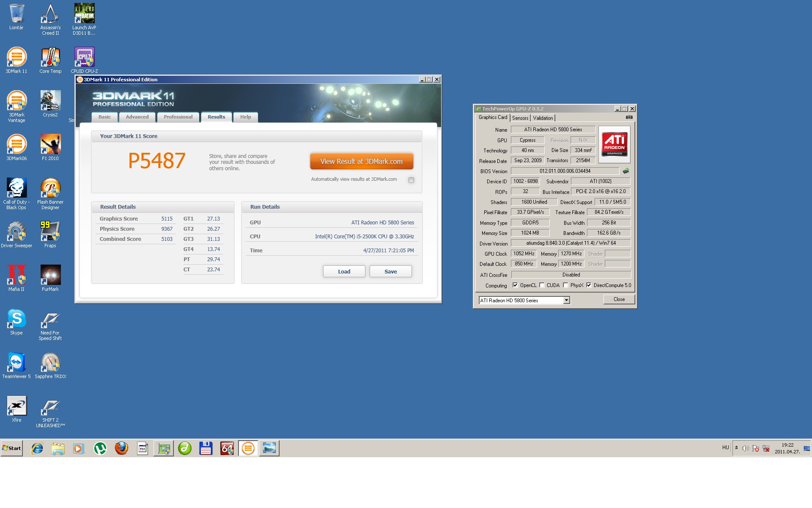Launch Firefox from the taskbar
This screenshot has height=508, width=812.
121,448
